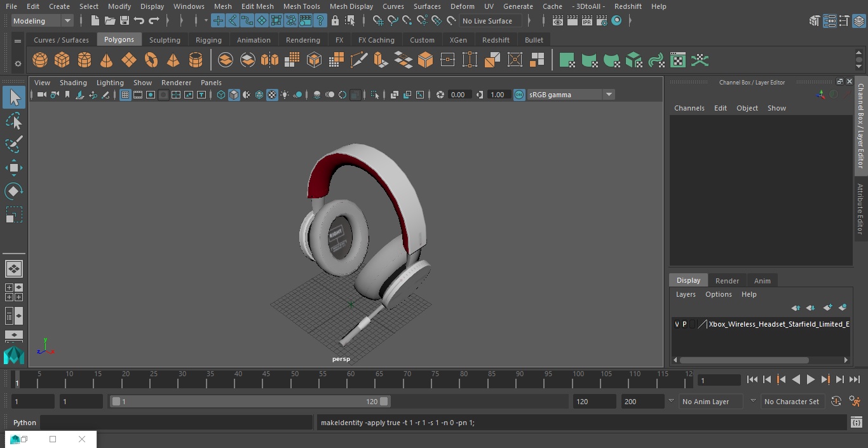868x448 pixels.
Task: Toggle auto keyframe at bottom right
Action: click(x=836, y=402)
